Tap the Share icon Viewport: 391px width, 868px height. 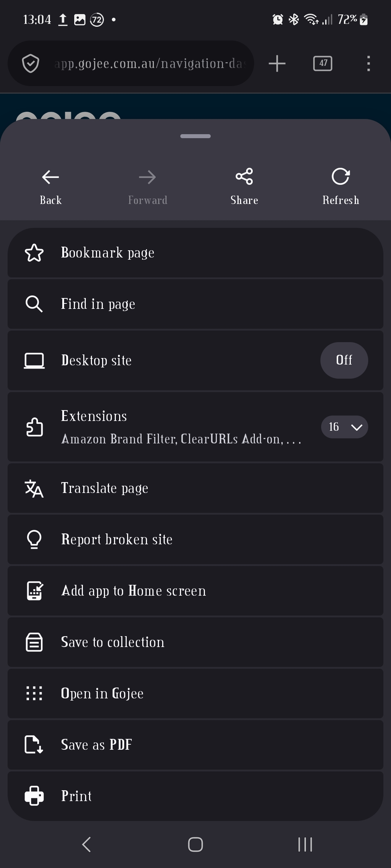pyautogui.click(x=244, y=176)
